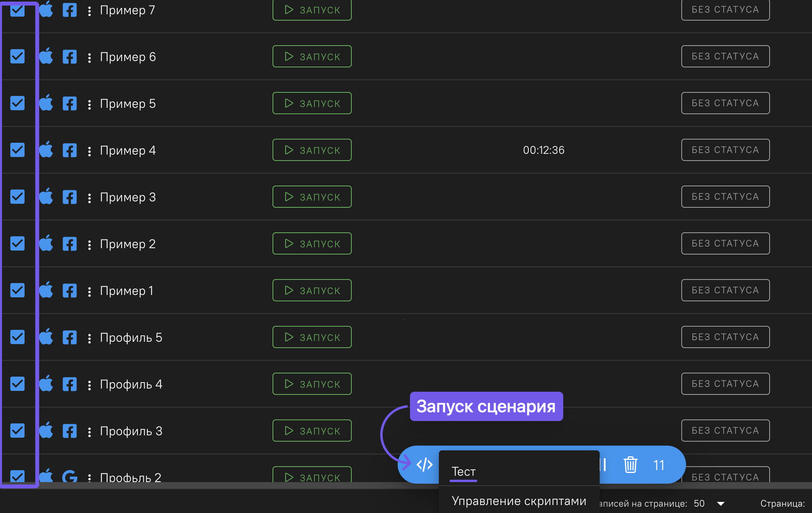Launch Профиль 5 with ЗАПУСК button
This screenshot has height=513, width=812.
[x=312, y=337]
